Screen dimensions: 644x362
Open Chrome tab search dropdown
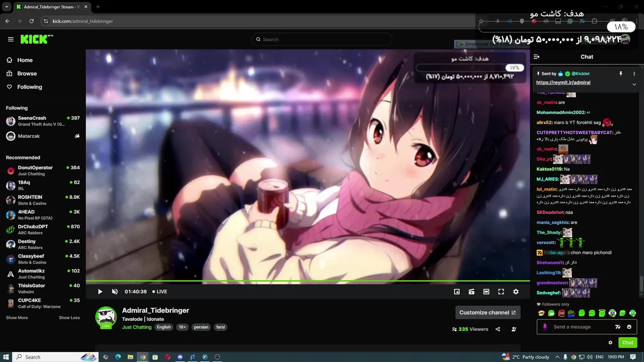pyautogui.click(x=6, y=7)
